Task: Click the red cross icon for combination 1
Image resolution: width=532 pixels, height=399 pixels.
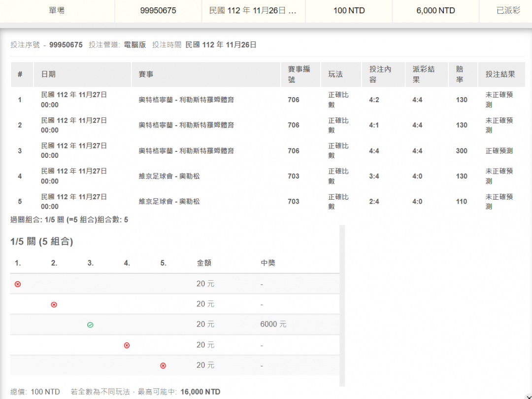Action: [x=18, y=284]
